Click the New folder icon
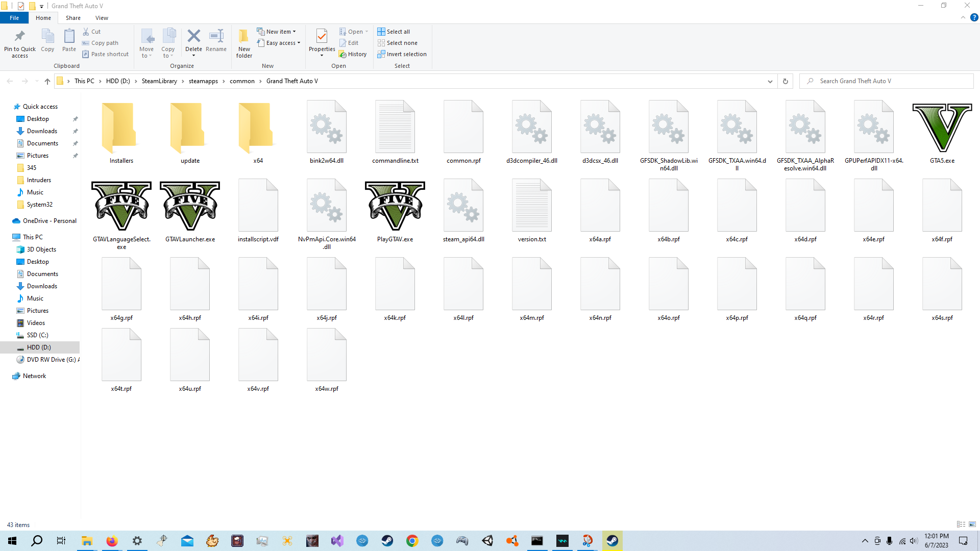This screenshot has height=551, width=980. click(x=244, y=37)
